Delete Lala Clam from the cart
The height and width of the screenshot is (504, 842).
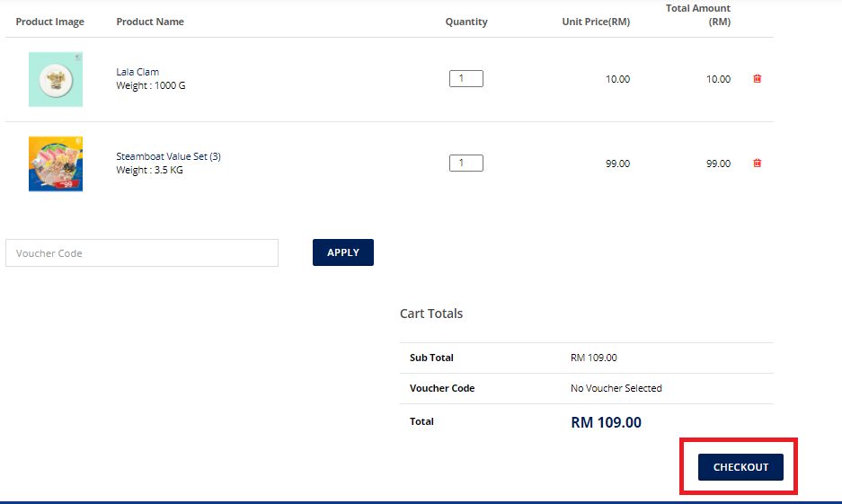(757, 79)
